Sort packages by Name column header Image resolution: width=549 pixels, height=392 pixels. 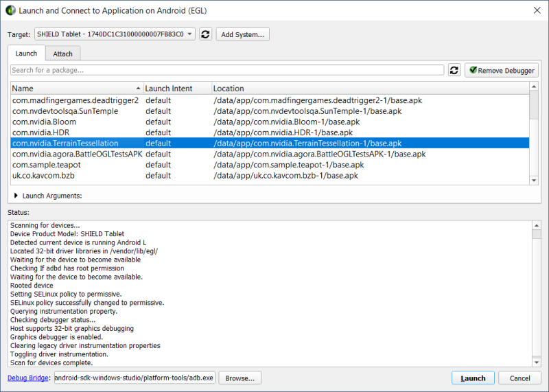75,89
